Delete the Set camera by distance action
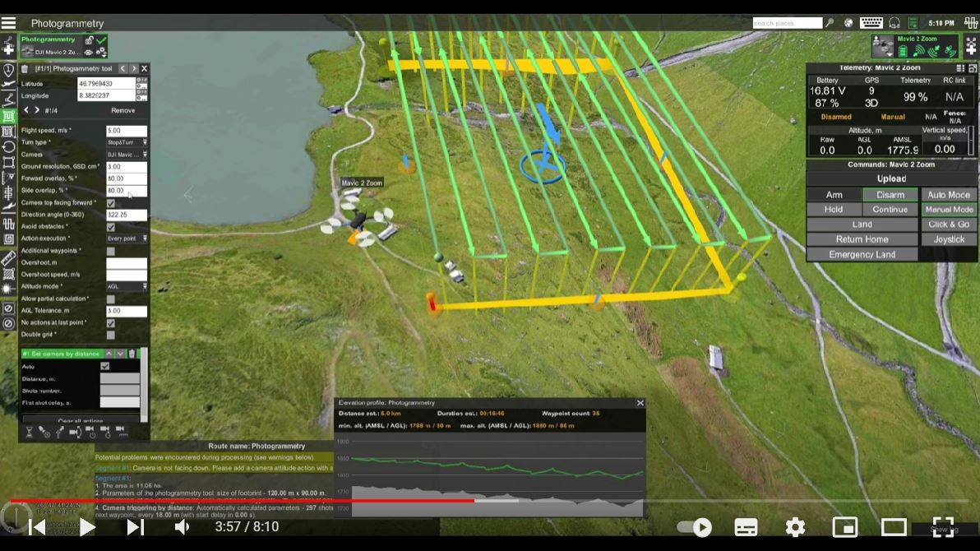 click(132, 354)
